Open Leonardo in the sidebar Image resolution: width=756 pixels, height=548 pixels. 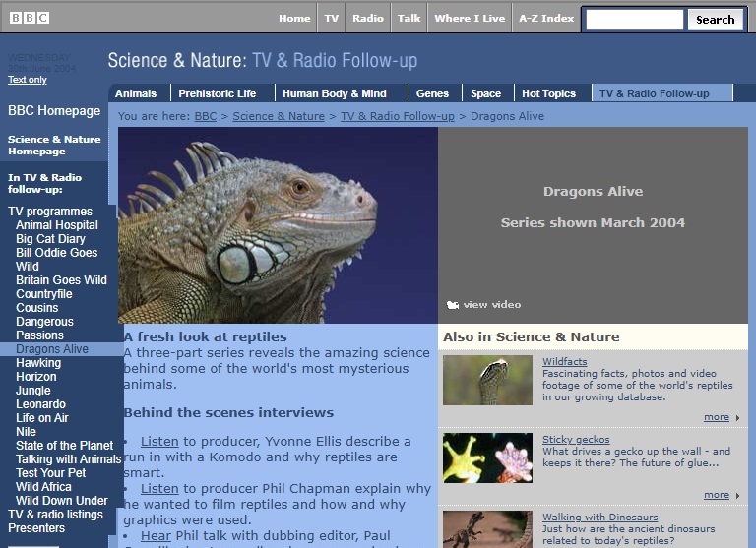(40, 404)
